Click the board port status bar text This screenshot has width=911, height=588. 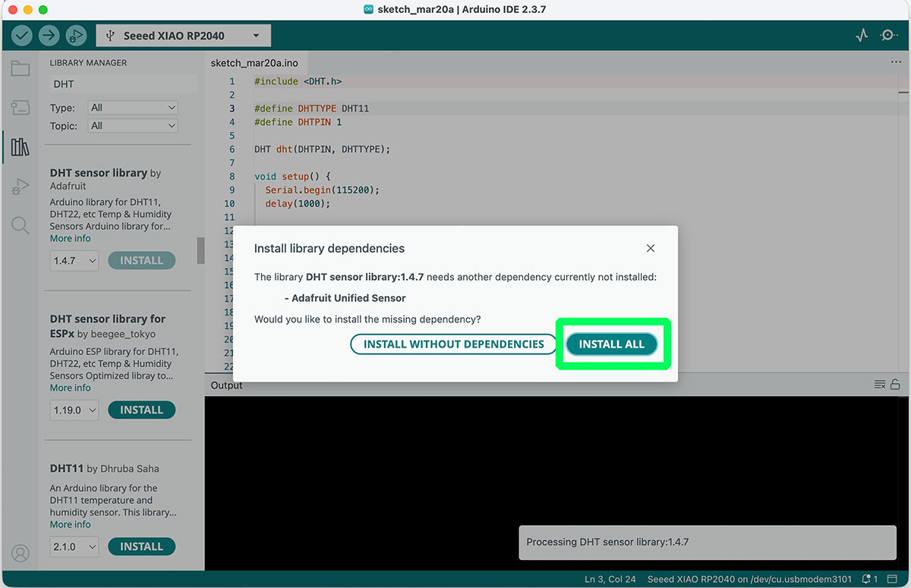tap(750, 579)
